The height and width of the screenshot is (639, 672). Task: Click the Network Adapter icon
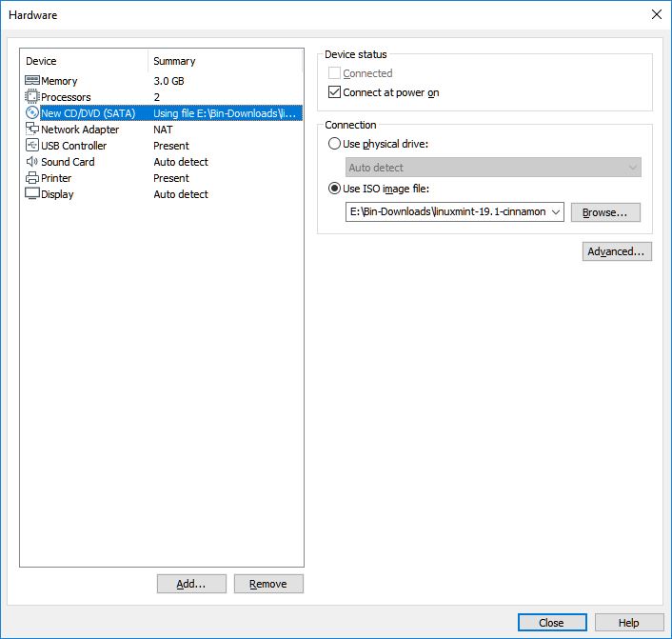click(32, 129)
